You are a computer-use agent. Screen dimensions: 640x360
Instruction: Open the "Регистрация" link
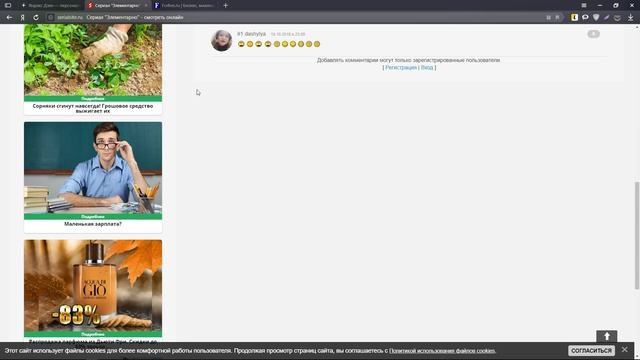[x=401, y=68]
